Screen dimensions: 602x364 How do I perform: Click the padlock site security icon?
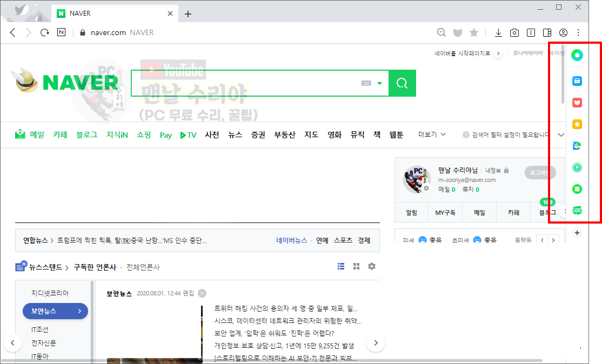(82, 32)
